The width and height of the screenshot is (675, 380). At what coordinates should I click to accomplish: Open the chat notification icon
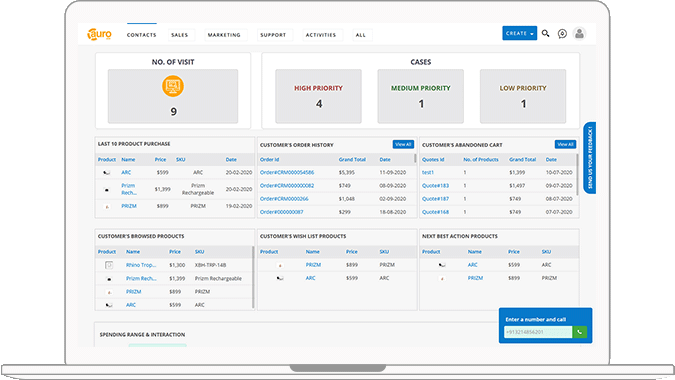562,34
